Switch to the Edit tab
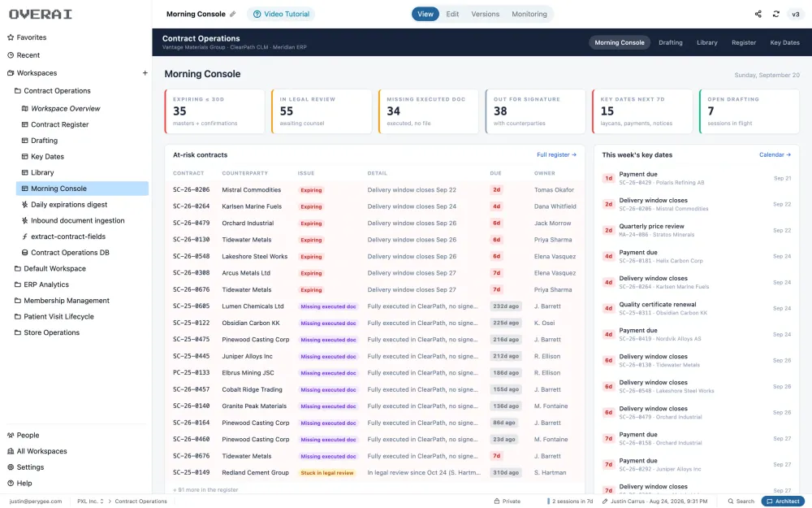812x508 pixels. (x=452, y=14)
